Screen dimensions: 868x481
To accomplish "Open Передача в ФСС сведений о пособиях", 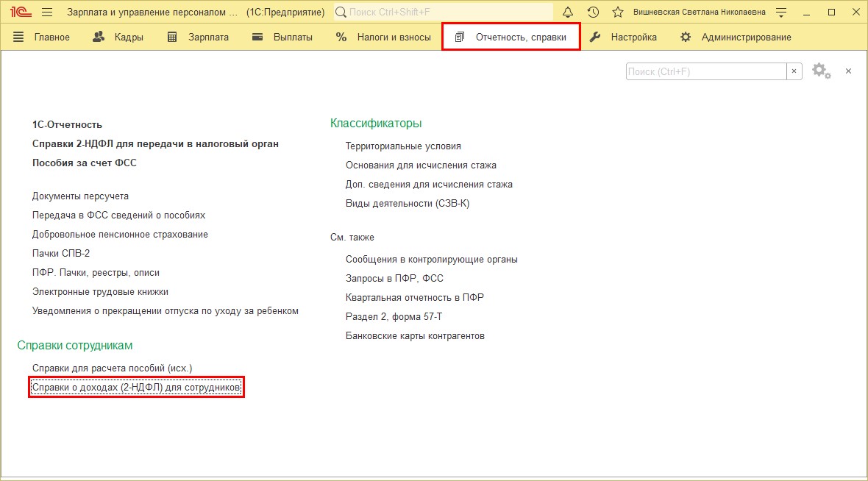I will [118, 215].
